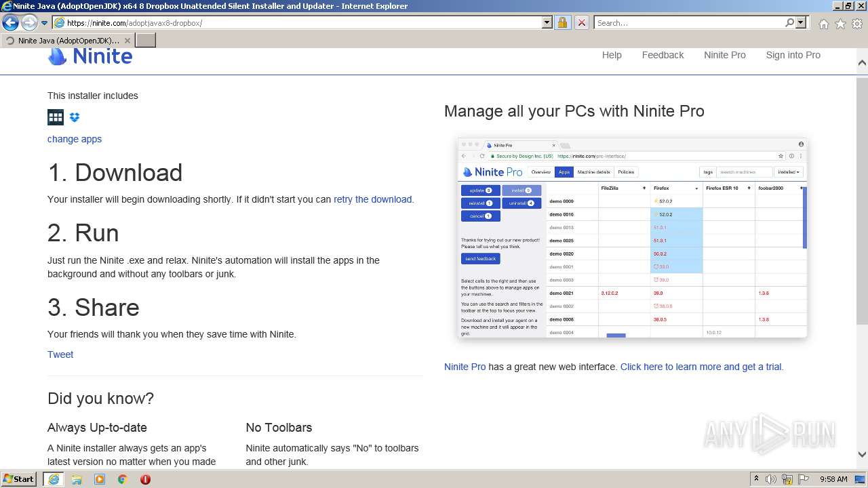Open the Ninite Pro menu link
This screenshot has width=868, height=488.
coord(724,55)
